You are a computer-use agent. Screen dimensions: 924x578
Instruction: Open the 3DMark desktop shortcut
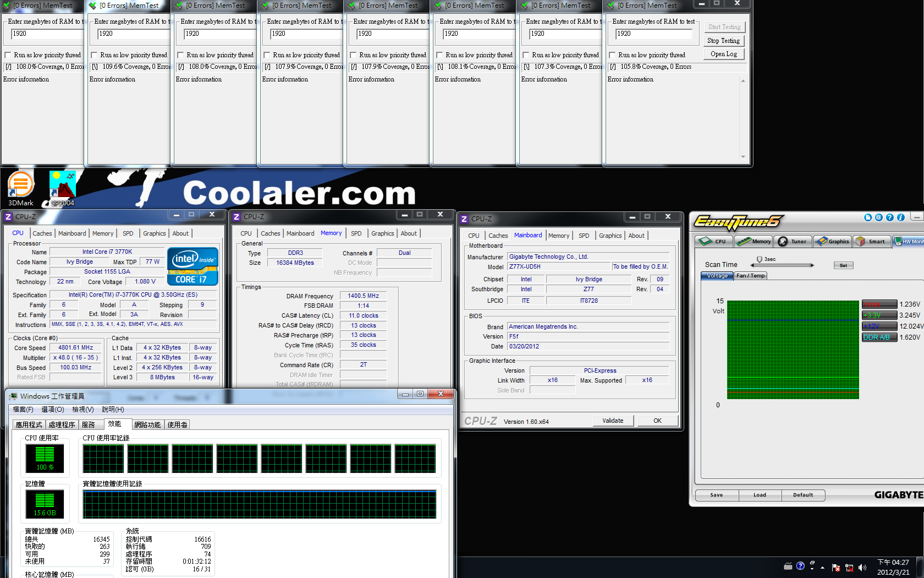[20, 189]
